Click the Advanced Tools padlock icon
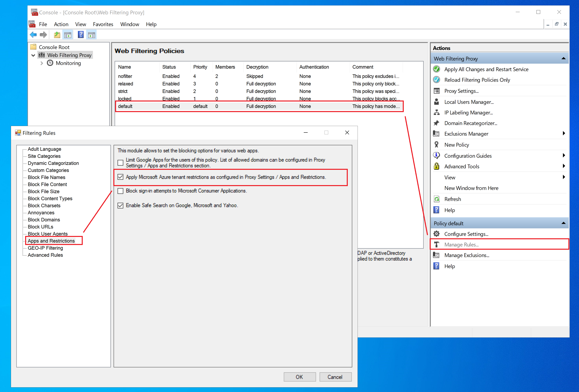This screenshot has width=579, height=392. tap(437, 166)
